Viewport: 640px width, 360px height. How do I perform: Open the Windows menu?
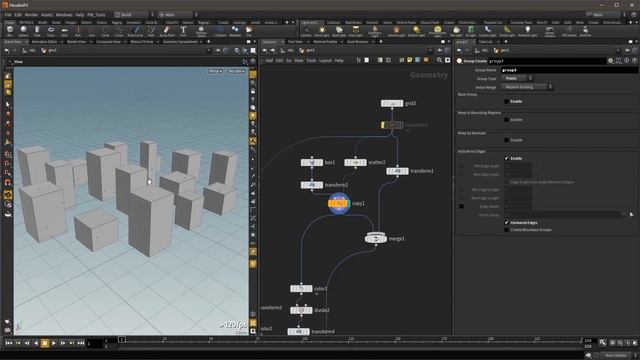[64, 15]
